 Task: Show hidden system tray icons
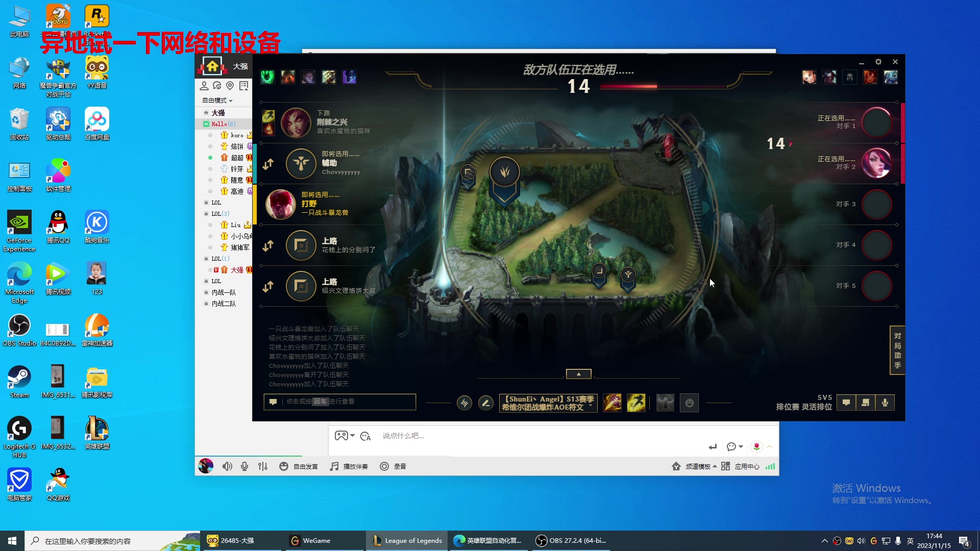(x=824, y=541)
